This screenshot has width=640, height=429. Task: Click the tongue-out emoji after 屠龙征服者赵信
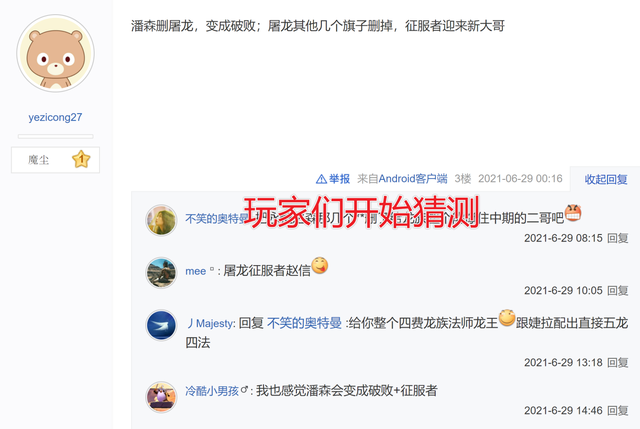point(320,266)
